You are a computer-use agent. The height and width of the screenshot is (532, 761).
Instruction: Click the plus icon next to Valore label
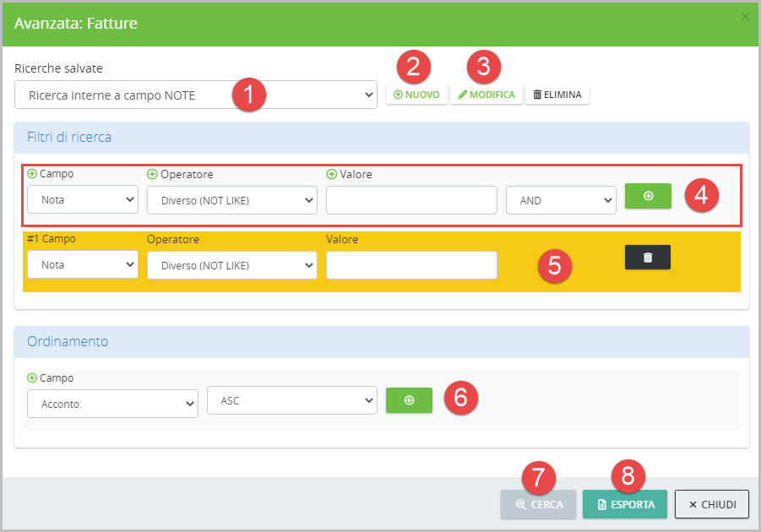coord(331,175)
